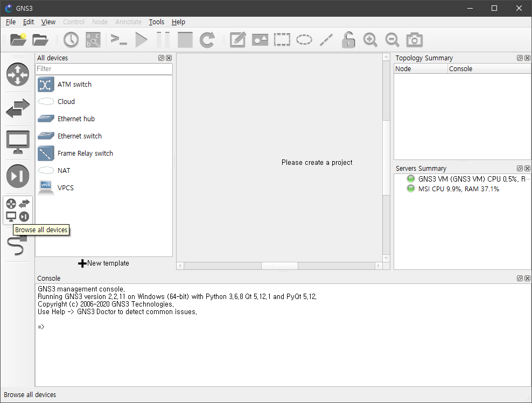This screenshot has width=532, height=403.
Task: Select the Cloud device
Action: pos(104,101)
